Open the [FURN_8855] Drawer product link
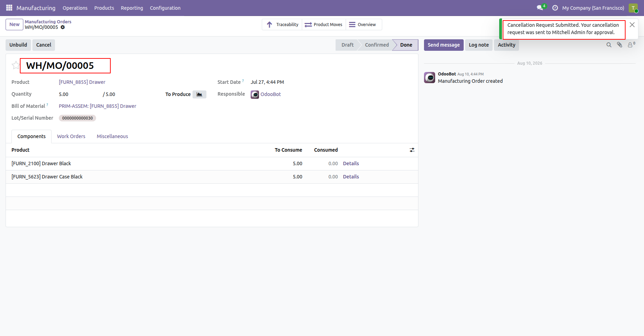 82,82
